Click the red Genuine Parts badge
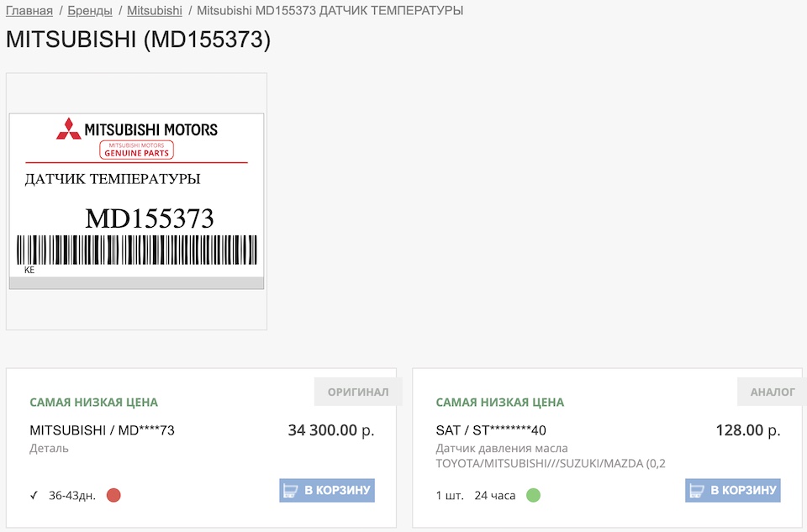Viewport: 807px width, 532px height. tap(136, 150)
